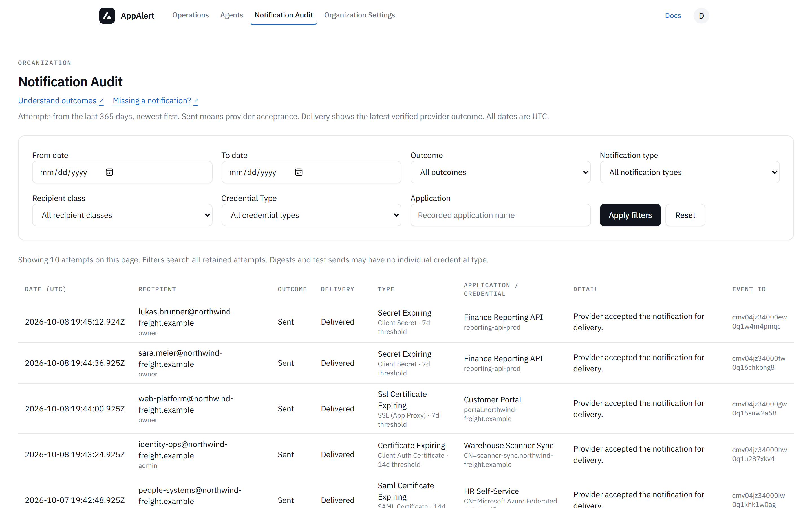Open the user avatar D menu
Viewport: 812px width, 508px height.
point(701,16)
